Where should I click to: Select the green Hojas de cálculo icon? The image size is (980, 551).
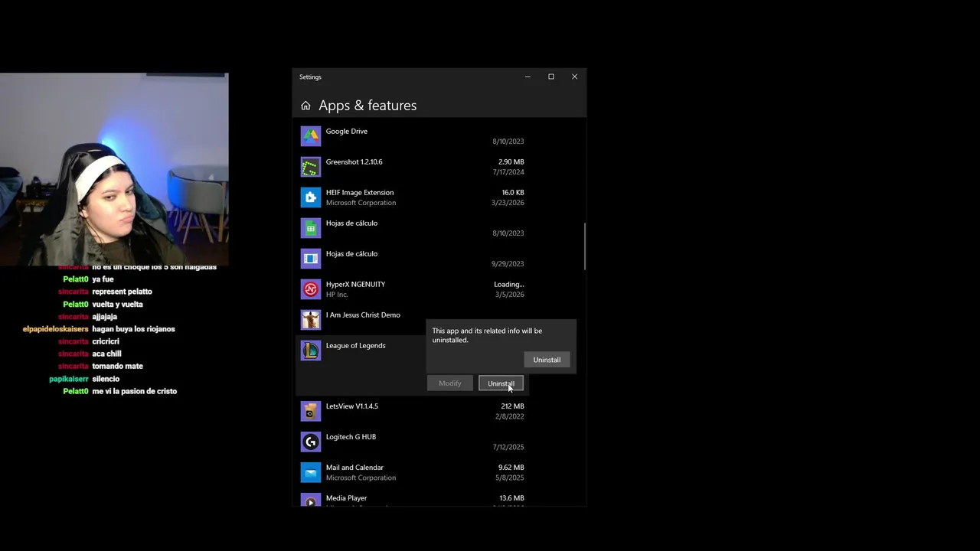310,228
